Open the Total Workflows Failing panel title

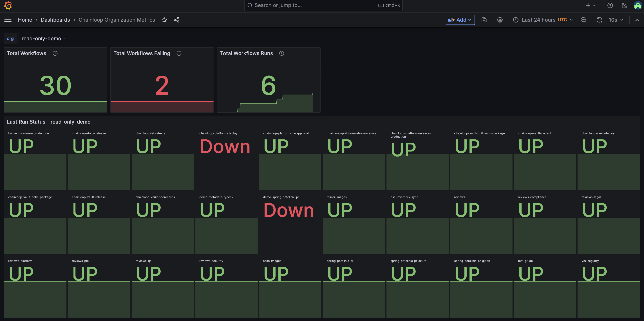[142, 53]
